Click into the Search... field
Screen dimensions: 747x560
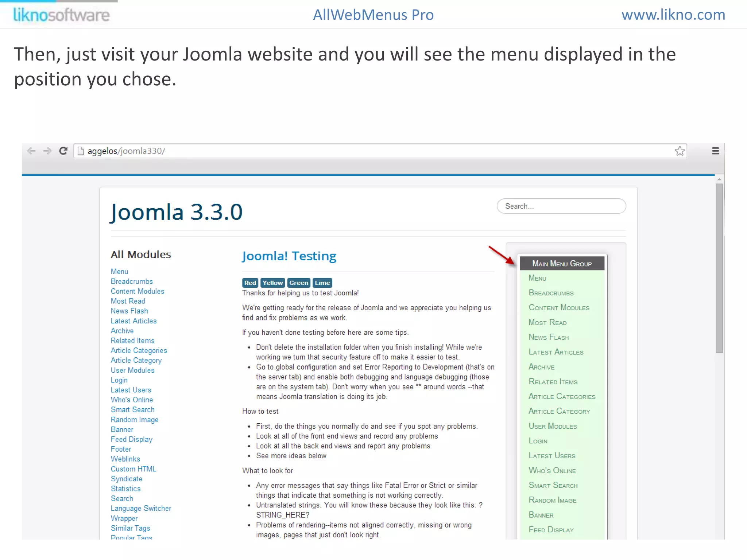[561, 206]
